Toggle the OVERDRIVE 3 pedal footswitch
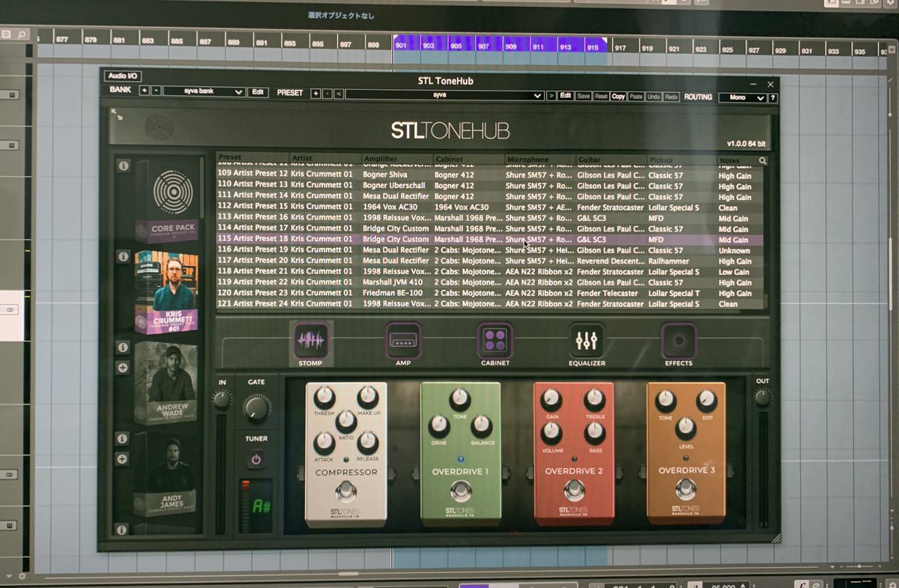The image size is (899, 588). point(685,490)
